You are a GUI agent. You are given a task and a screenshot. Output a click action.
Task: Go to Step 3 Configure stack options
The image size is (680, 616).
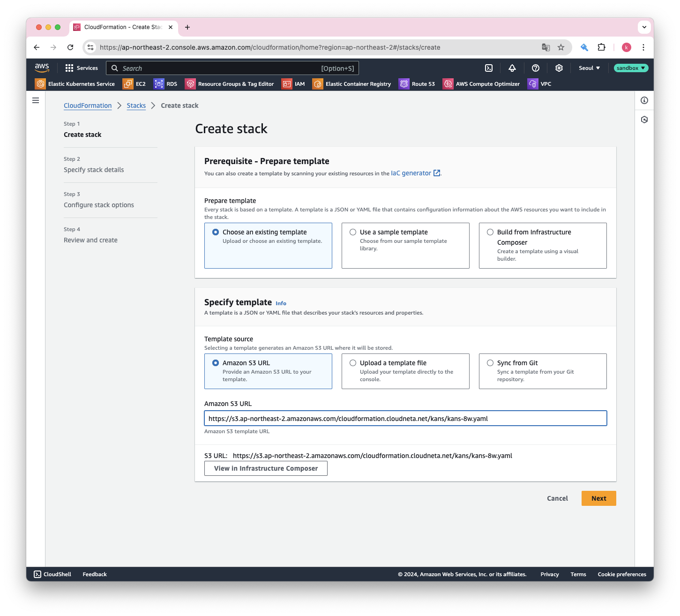click(x=99, y=205)
